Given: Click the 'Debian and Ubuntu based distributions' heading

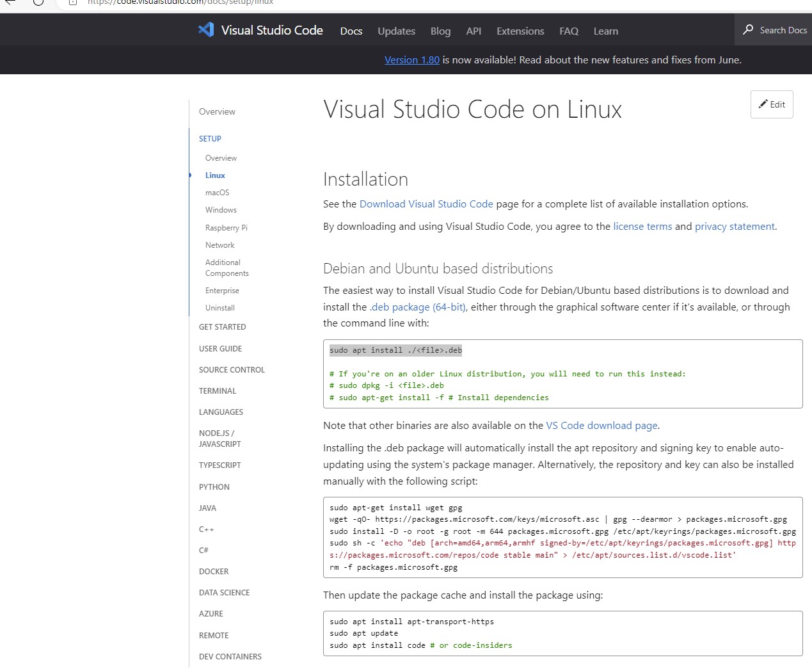Looking at the screenshot, I should pyautogui.click(x=438, y=268).
